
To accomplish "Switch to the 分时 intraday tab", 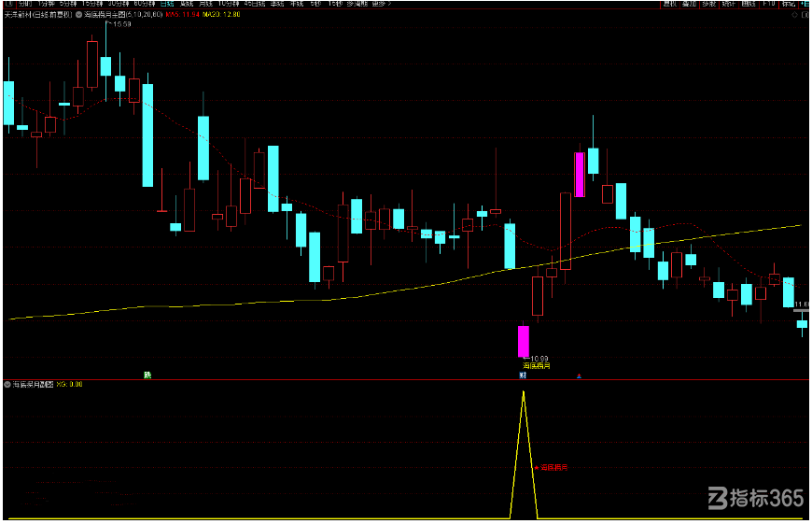I will (26, 4).
